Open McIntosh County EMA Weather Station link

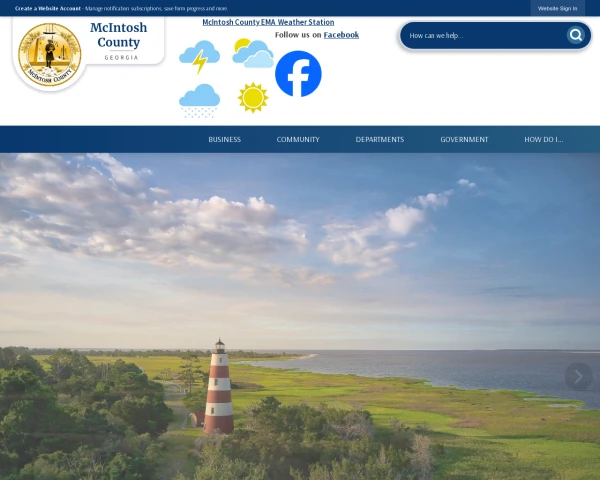[268, 22]
